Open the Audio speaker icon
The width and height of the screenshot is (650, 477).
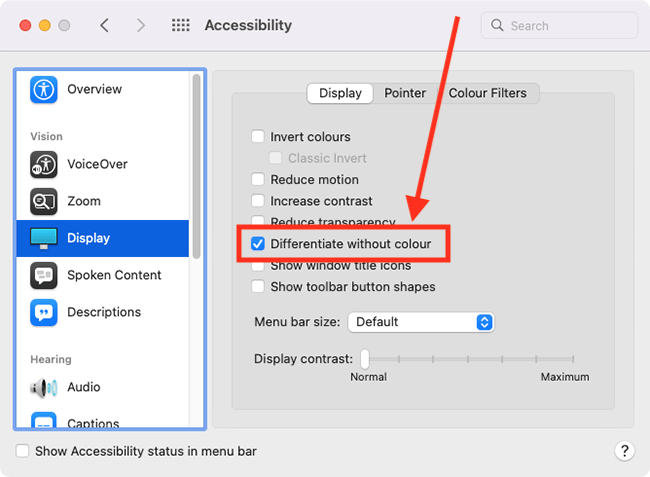[44, 387]
